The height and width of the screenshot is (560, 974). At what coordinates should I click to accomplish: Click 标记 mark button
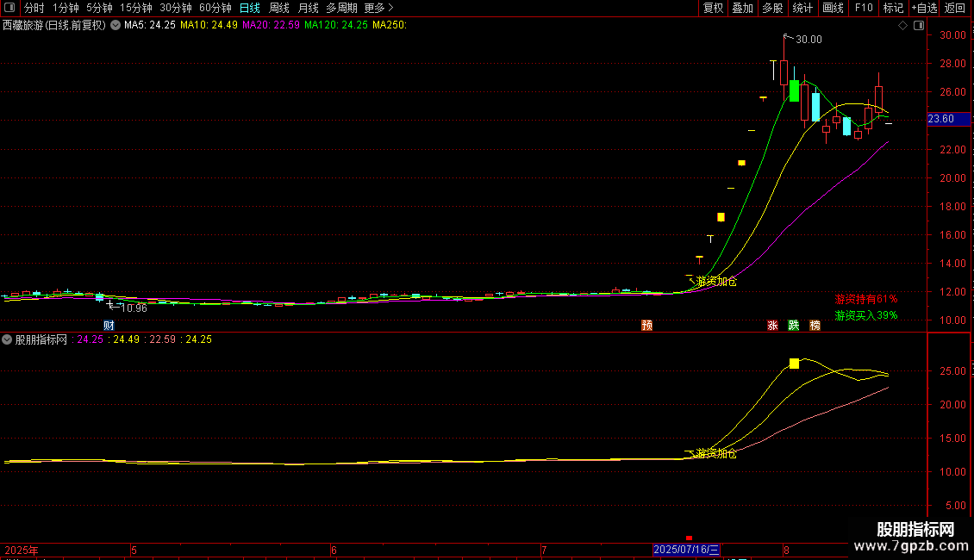(x=893, y=8)
